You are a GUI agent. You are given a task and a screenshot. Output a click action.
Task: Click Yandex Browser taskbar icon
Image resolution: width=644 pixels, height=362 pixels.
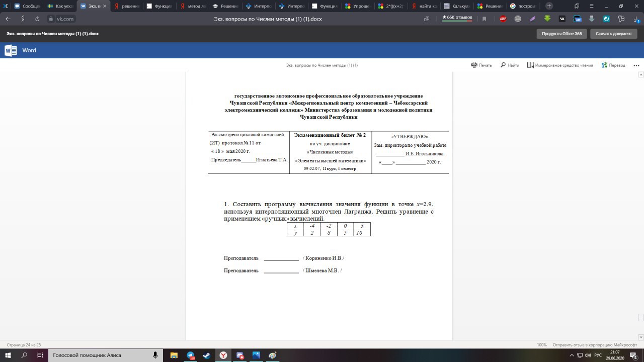(x=223, y=355)
